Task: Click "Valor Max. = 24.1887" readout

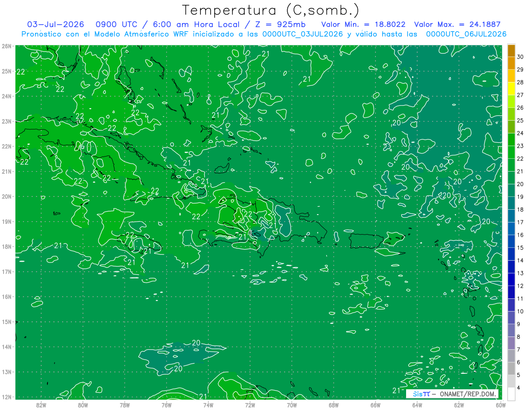Action: click(457, 24)
